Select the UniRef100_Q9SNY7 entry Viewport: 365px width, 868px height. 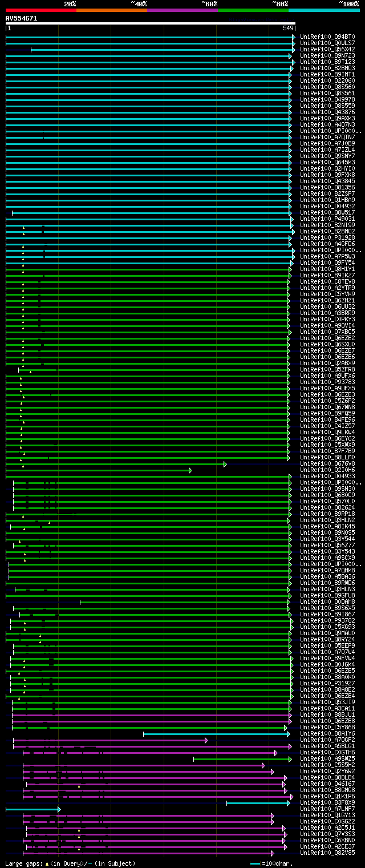point(327,156)
